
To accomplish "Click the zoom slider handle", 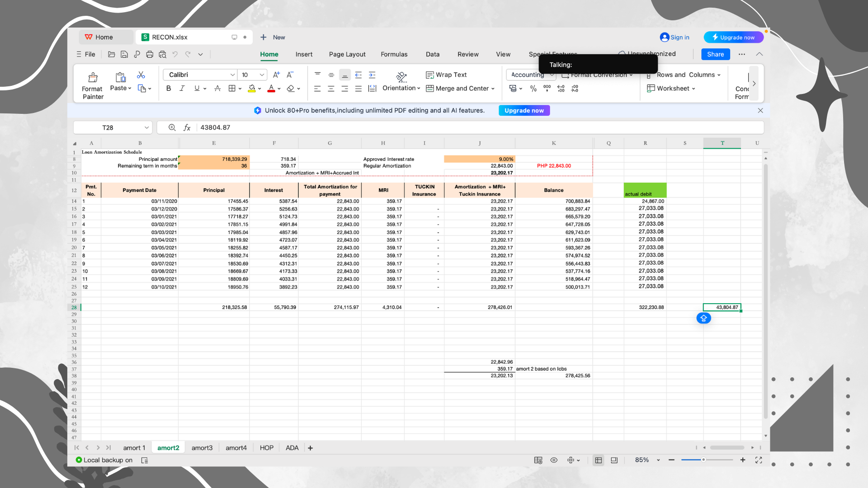I will (x=703, y=460).
